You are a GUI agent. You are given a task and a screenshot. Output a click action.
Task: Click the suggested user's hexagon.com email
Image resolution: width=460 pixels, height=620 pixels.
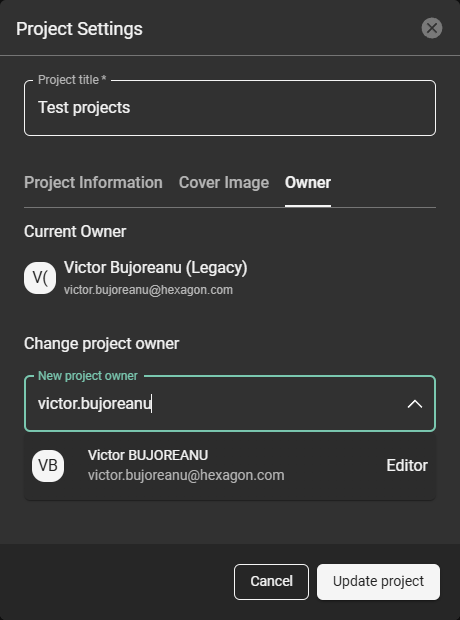coord(186,475)
